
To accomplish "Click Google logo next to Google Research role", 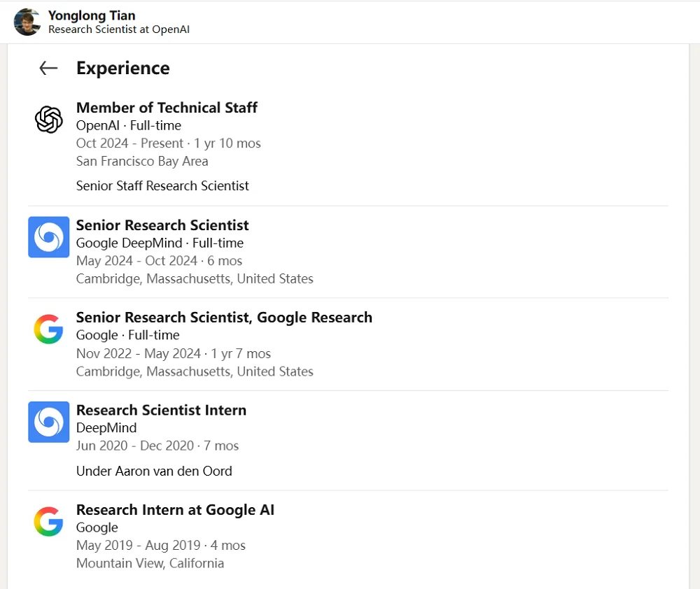I will pyautogui.click(x=49, y=329).
